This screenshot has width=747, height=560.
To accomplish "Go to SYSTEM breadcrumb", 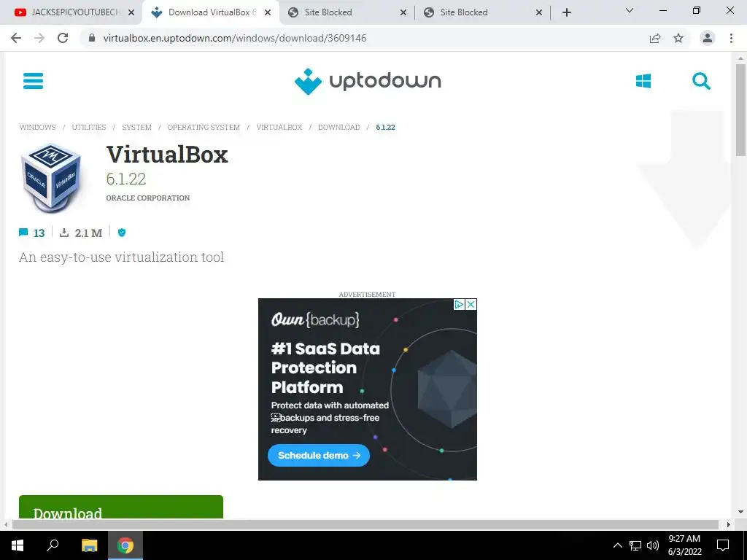I will click(136, 127).
